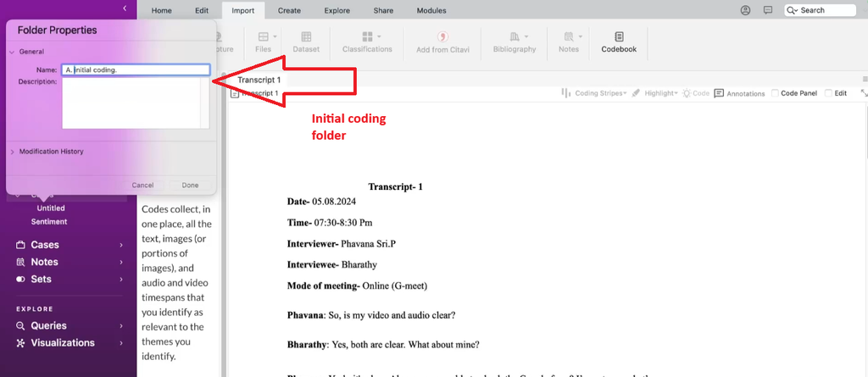The height and width of the screenshot is (377, 868).
Task: Click the "Transcript- 1" document heading
Action: [x=395, y=187]
